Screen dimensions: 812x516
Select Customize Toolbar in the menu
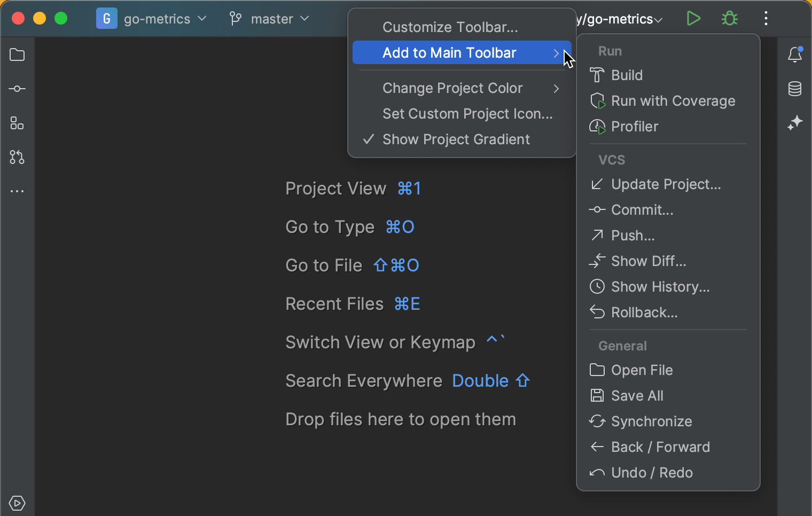coord(450,27)
